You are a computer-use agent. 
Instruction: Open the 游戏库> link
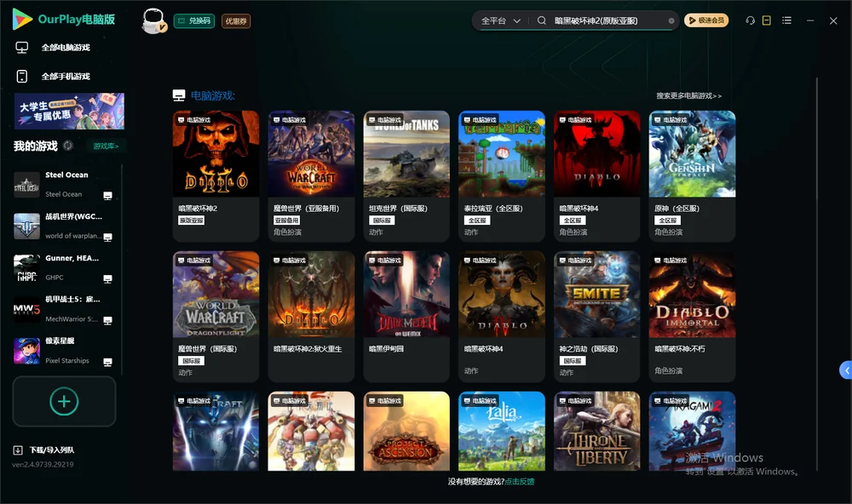coord(106,146)
